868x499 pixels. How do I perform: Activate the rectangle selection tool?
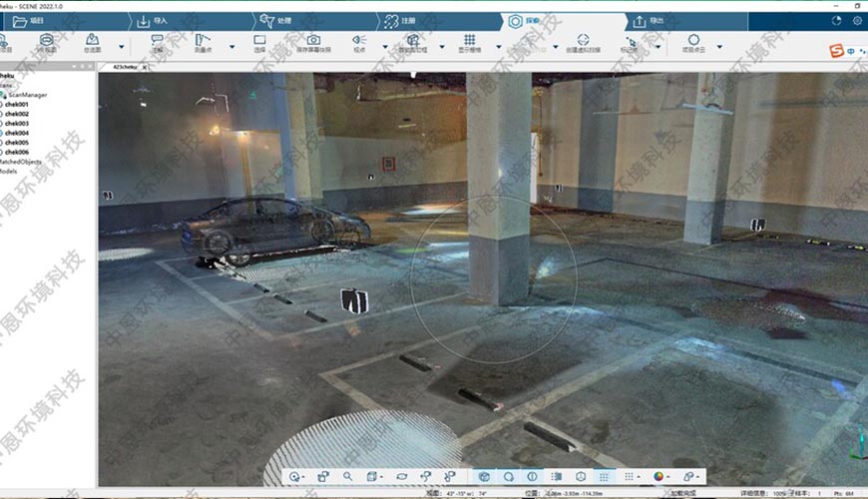pyautogui.click(x=259, y=43)
